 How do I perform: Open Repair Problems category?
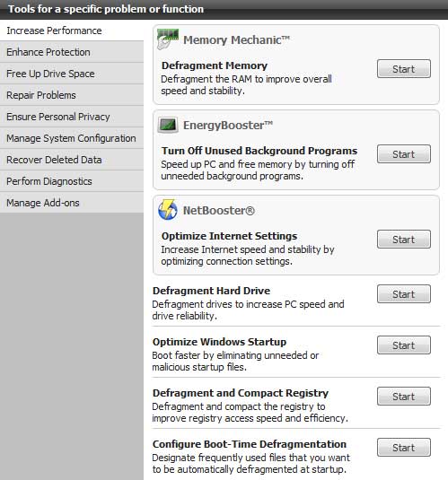point(72,95)
